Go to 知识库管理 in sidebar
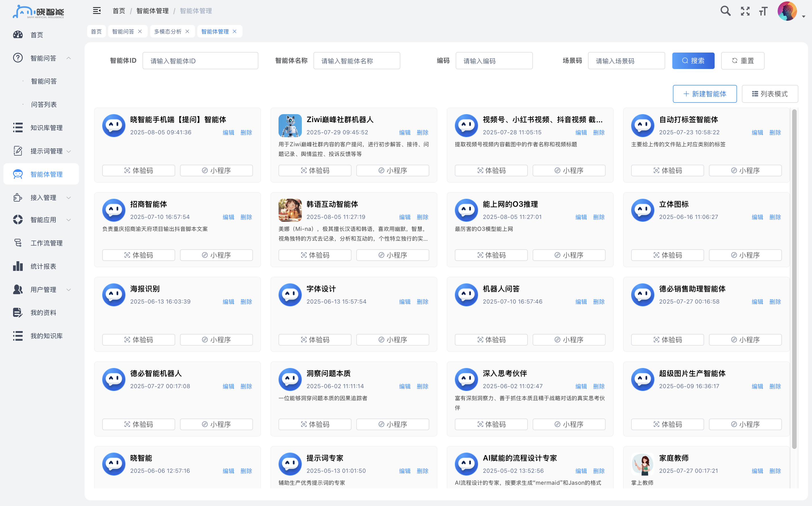This screenshot has width=812, height=506. click(x=46, y=127)
